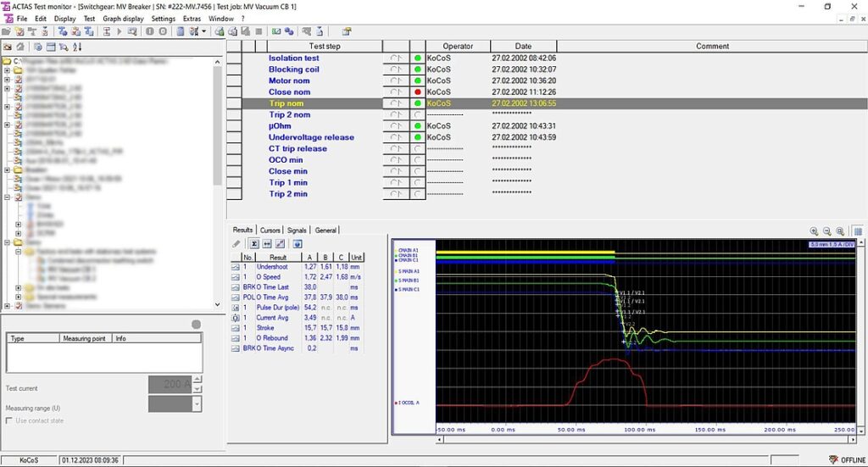The width and height of the screenshot is (868, 467).
Task: Switch to the Cursors tab
Action: 270,231
